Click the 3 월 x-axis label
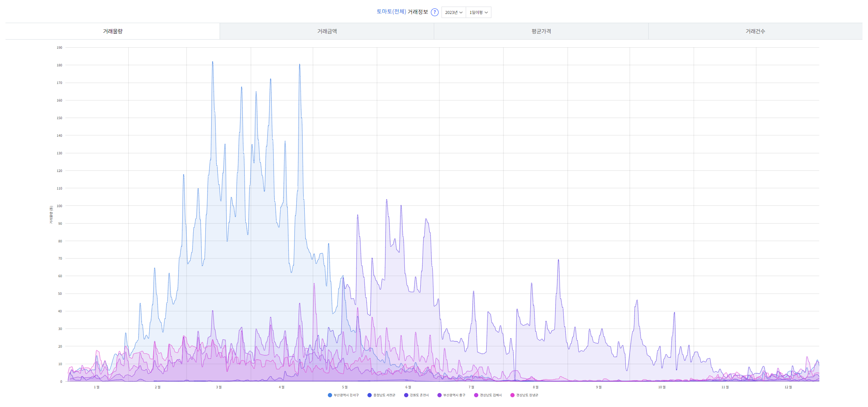 point(219,387)
